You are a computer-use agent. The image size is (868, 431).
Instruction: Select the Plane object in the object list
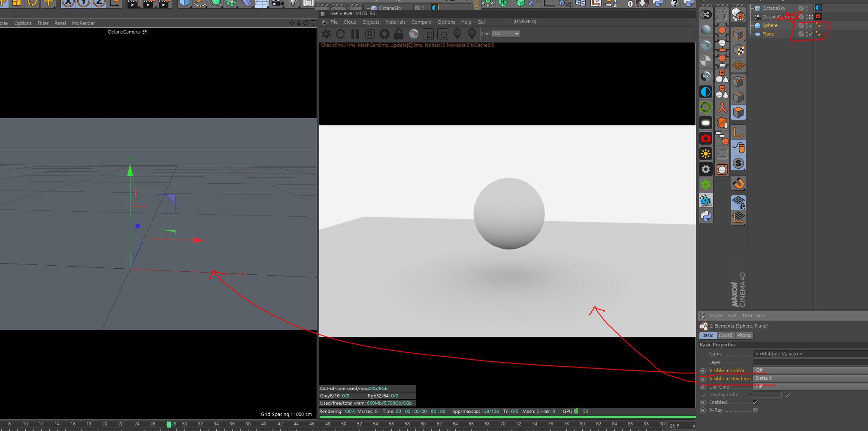[768, 34]
